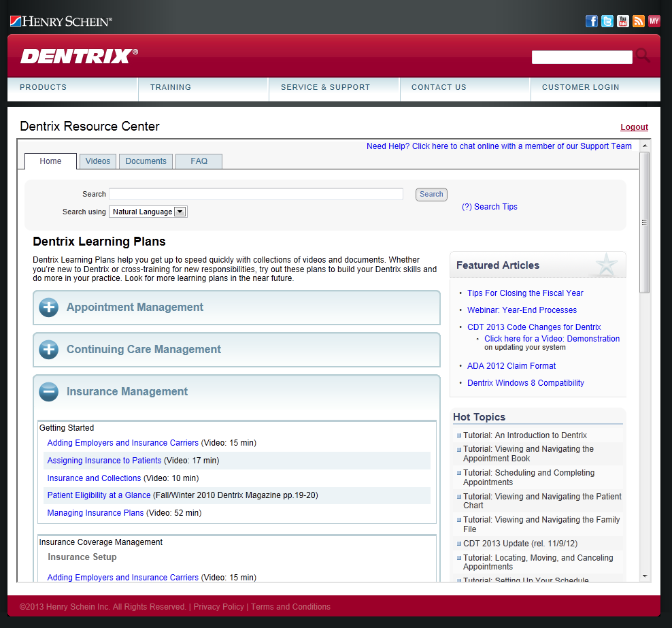Viewport: 672px width, 628px height.
Task: Open Tutorial: Viewing and Navigating the Patient Chart
Action: pyautogui.click(x=542, y=501)
